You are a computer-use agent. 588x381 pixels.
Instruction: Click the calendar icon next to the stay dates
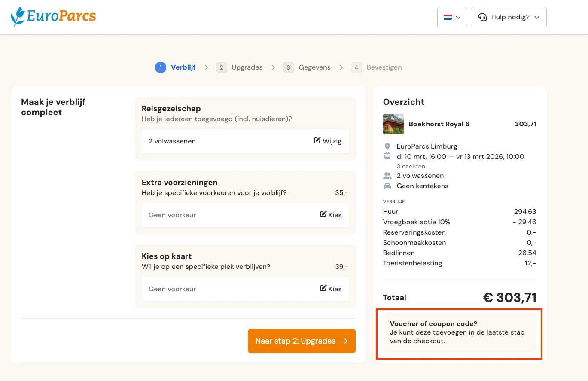387,156
